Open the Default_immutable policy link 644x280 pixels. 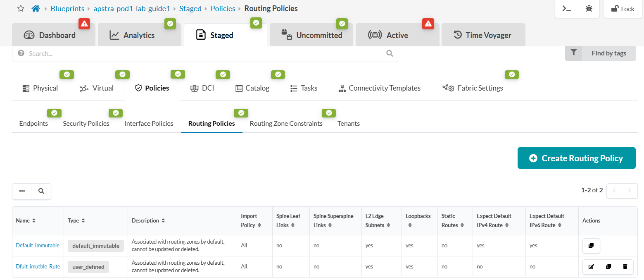(38, 246)
